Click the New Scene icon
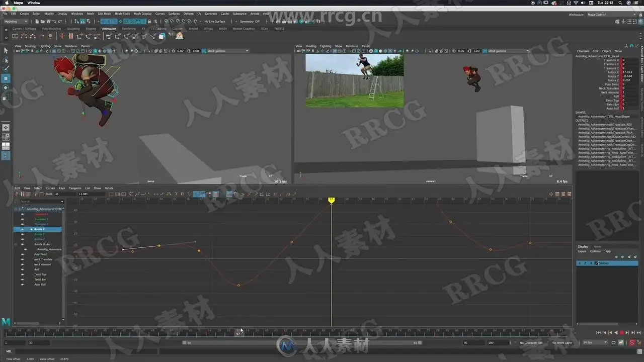The height and width of the screenshot is (362, 644). pyautogui.click(x=37, y=22)
